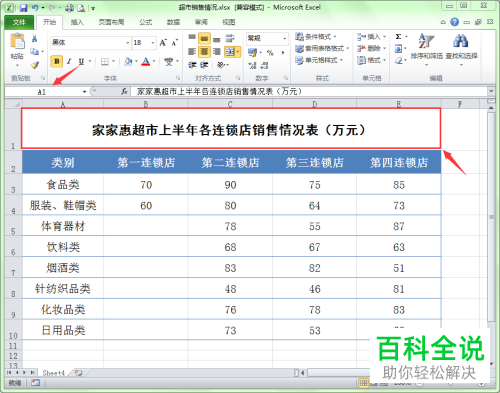Screen dimensions: 500x393
Task: Select the header cell 第三连锁店
Action: [x=314, y=162]
